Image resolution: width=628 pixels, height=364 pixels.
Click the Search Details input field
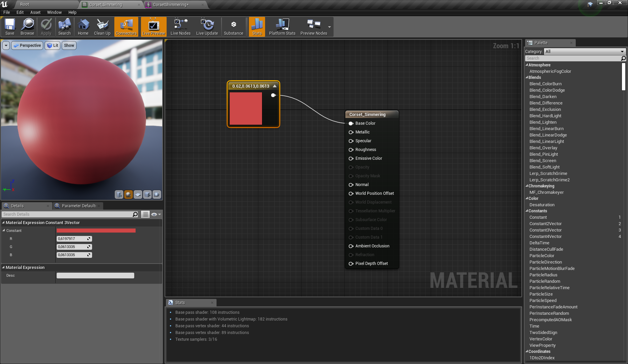[x=67, y=214]
